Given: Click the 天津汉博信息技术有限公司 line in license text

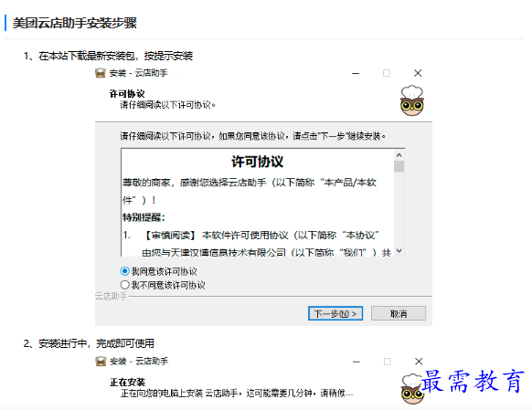Looking at the screenshot, I should click(266, 252).
